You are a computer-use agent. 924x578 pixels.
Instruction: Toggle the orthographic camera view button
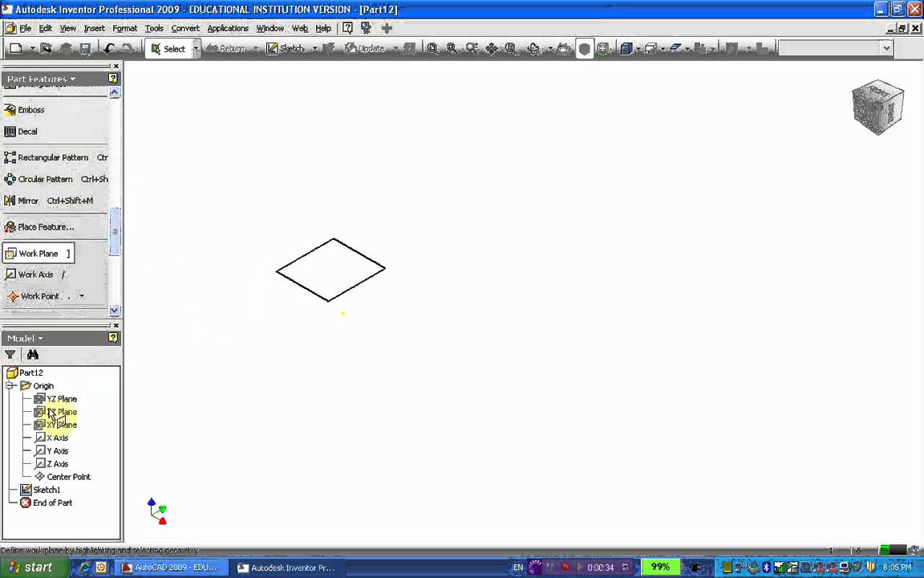650,48
